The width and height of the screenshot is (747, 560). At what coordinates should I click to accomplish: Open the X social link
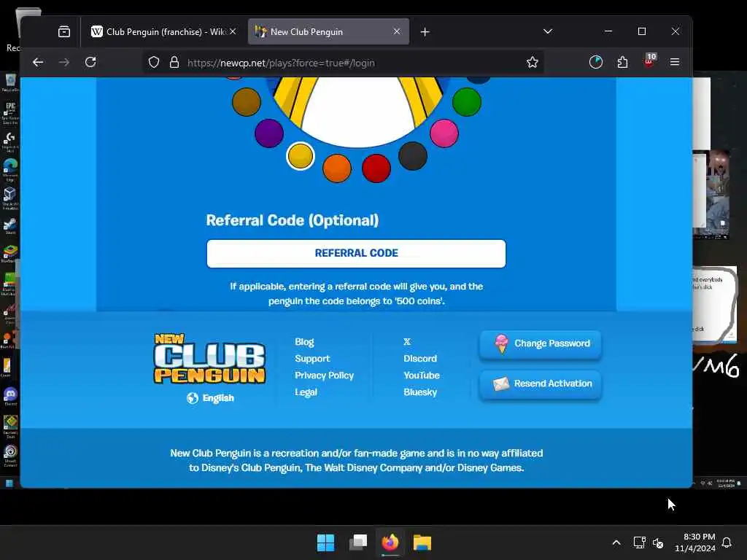407,342
